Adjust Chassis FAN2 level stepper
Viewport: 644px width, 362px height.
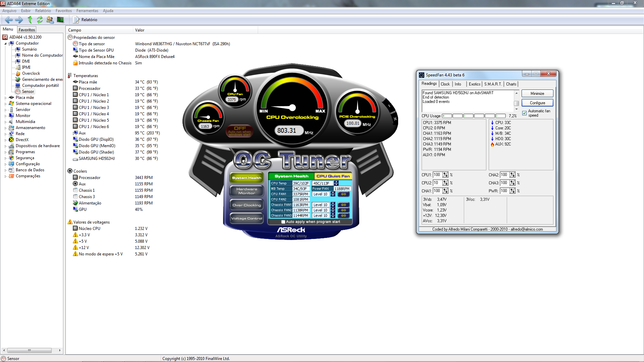coord(333,210)
